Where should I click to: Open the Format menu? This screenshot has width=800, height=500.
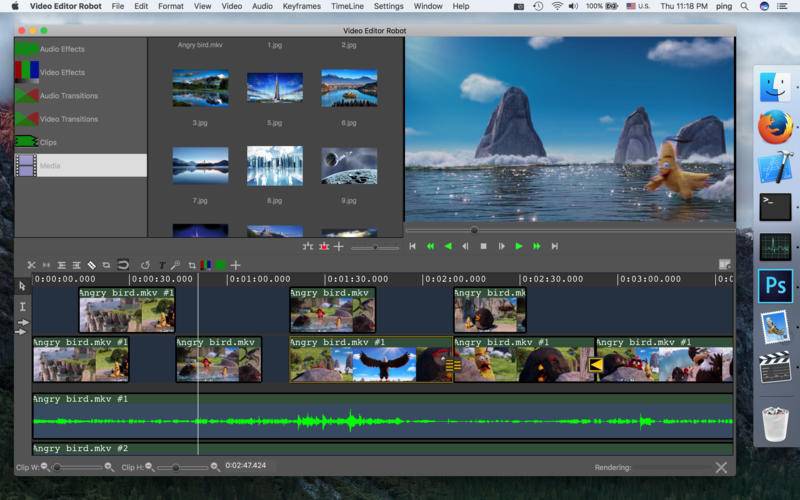[171, 6]
